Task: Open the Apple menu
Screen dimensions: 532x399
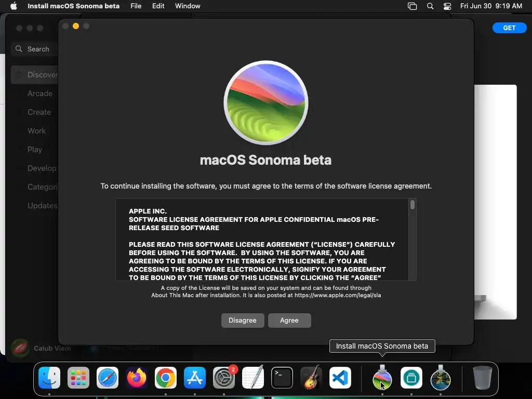Action: [x=14, y=6]
